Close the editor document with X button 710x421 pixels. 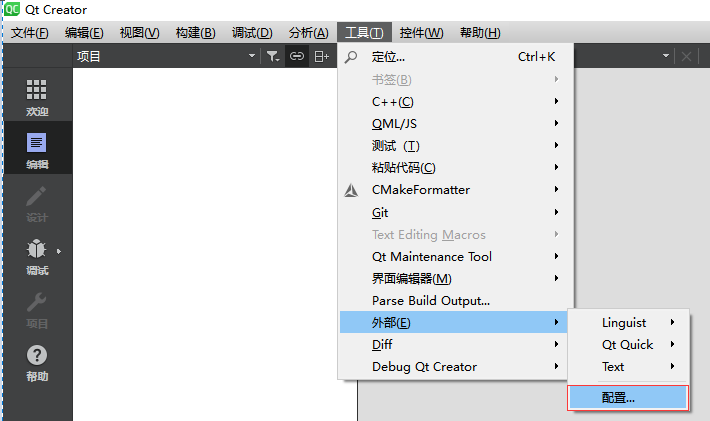pyautogui.click(x=686, y=57)
